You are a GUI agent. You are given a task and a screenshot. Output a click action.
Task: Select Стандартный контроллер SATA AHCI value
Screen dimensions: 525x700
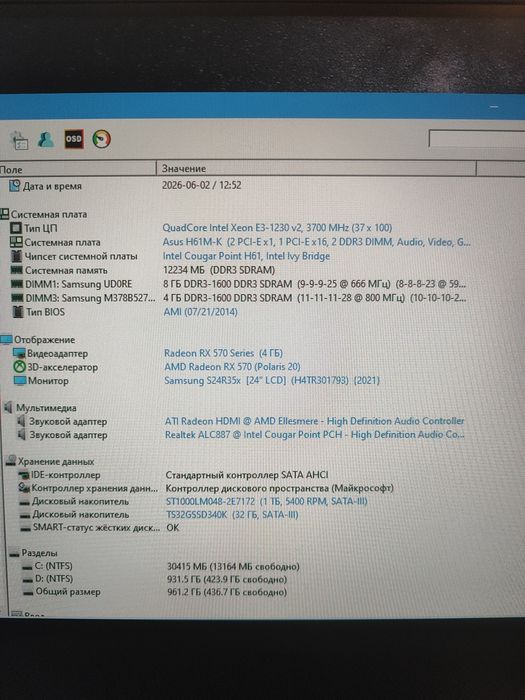click(247, 475)
